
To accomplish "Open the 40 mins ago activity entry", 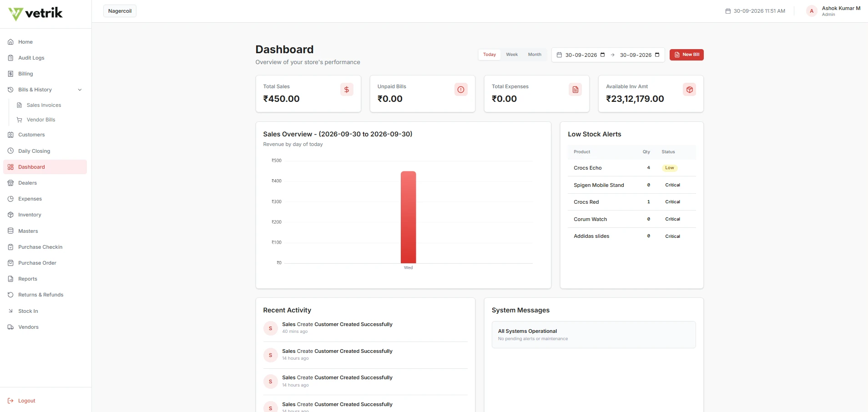I will point(365,328).
